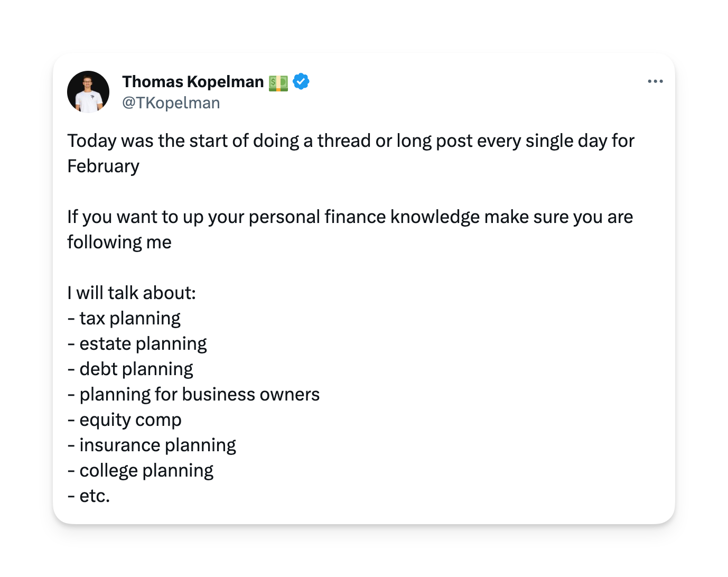The height and width of the screenshot is (577, 728).
Task: Select the "estate planning" bullet line
Action: 137,344
